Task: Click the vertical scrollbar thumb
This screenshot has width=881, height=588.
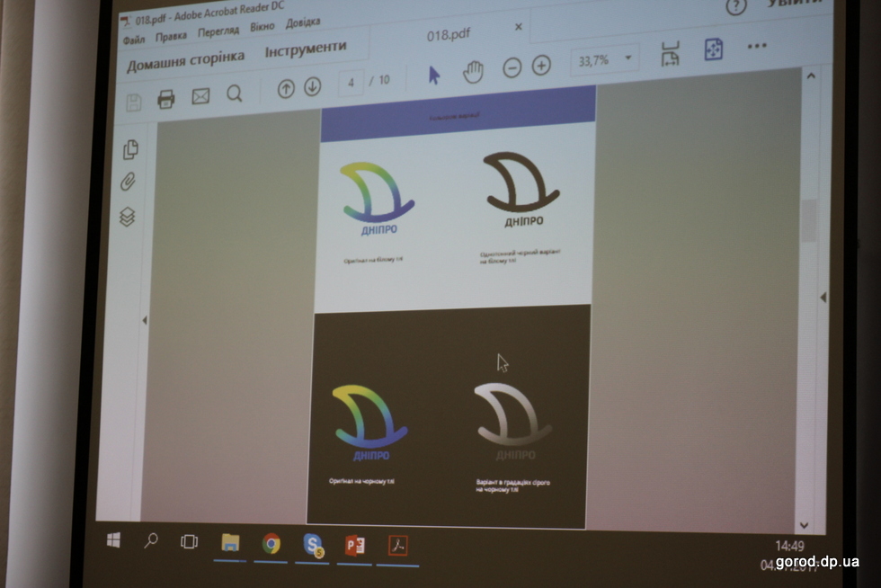Action: 809,220
